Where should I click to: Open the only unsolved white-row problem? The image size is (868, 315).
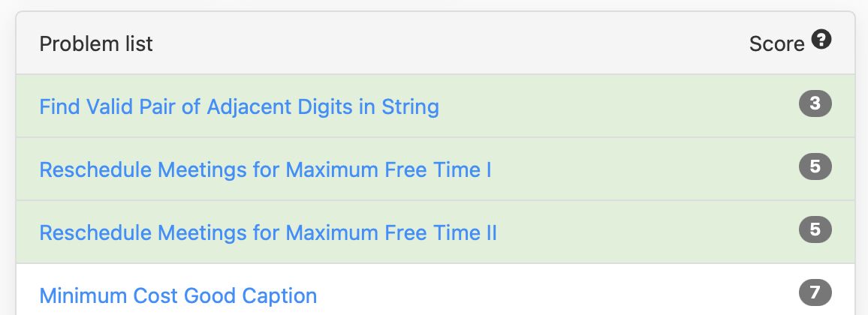[x=178, y=295]
